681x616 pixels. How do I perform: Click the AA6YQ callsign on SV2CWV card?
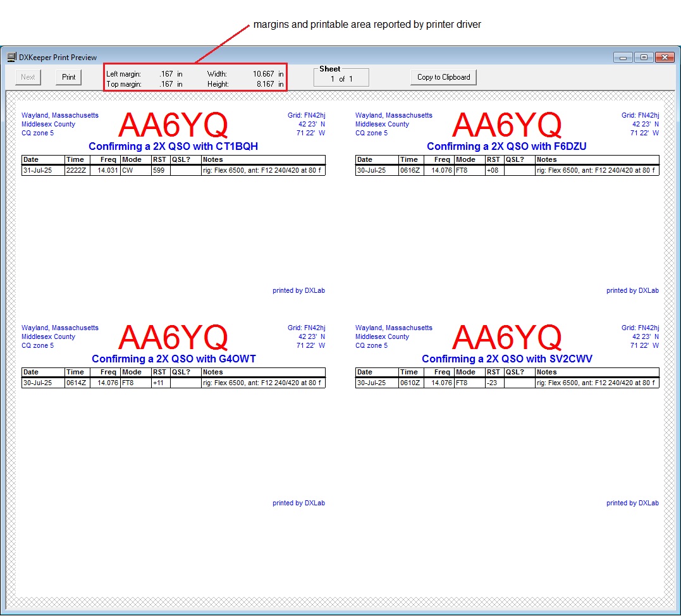click(x=507, y=338)
